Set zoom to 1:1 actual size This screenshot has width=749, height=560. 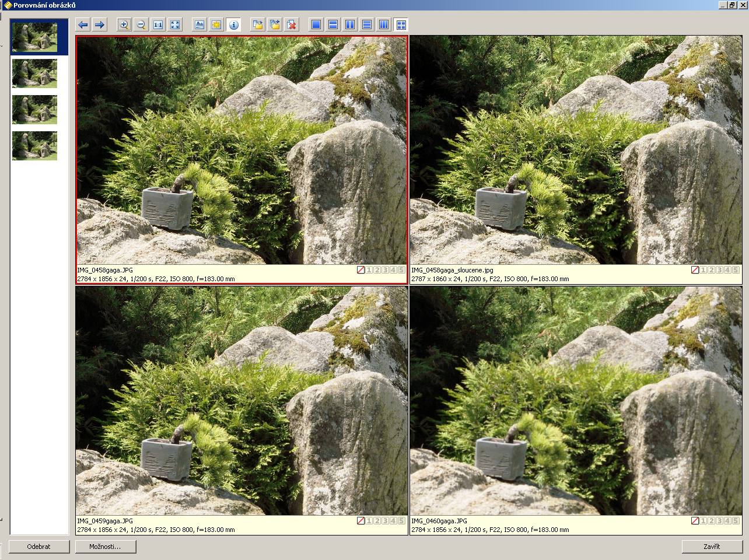[158, 24]
